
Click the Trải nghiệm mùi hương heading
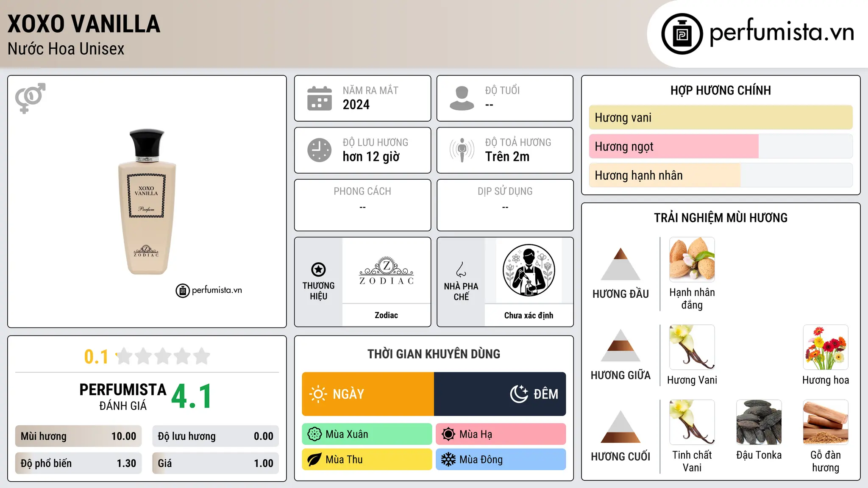tap(721, 218)
